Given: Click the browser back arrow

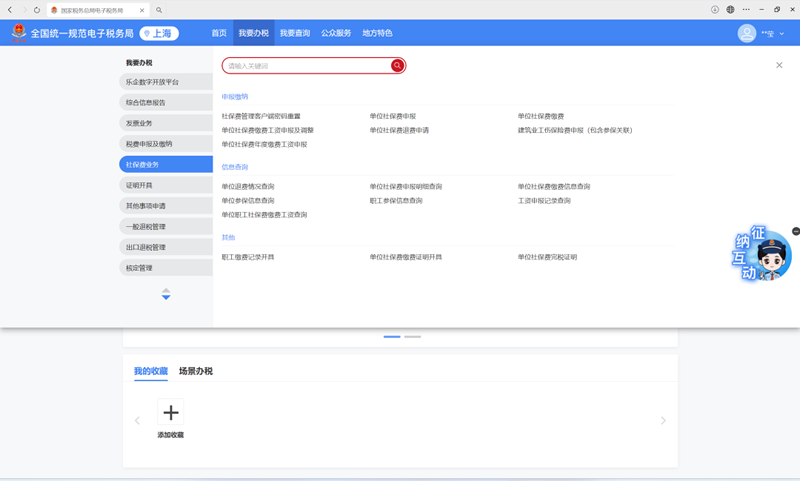Looking at the screenshot, I should 10,10.
